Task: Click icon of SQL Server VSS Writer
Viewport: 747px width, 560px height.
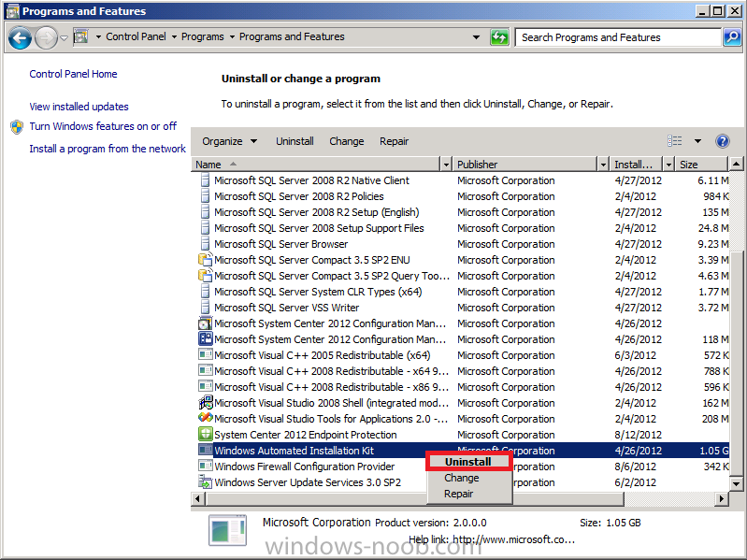Action: click(x=205, y=308)
